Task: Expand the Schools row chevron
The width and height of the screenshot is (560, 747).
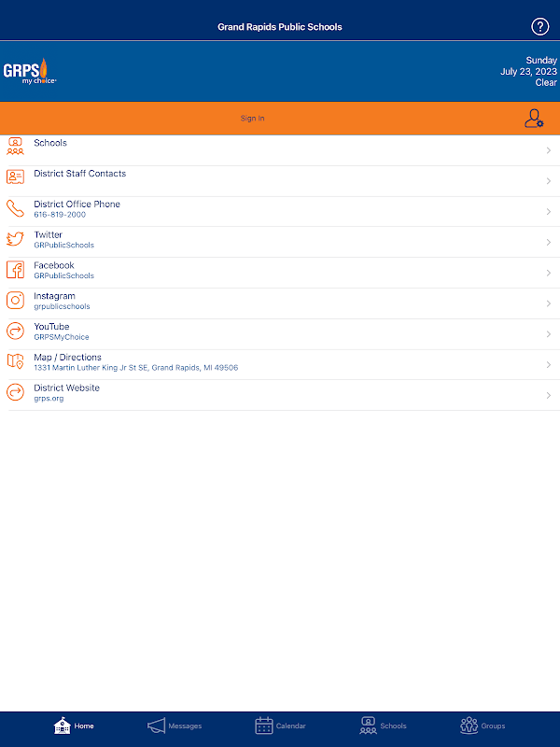Action: click(x=549, y=150)
